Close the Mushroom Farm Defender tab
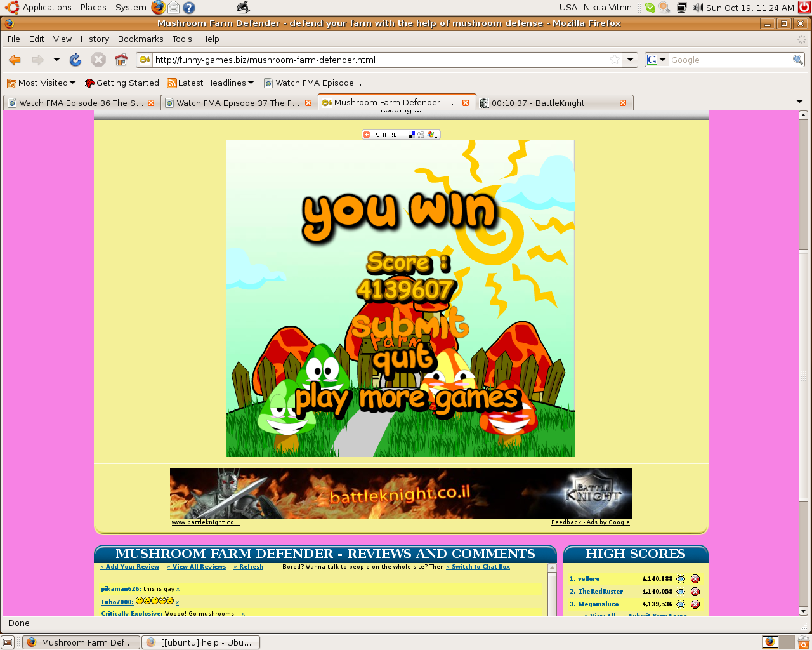The height and width of the screenshot is (650, 812). point(466,103)
